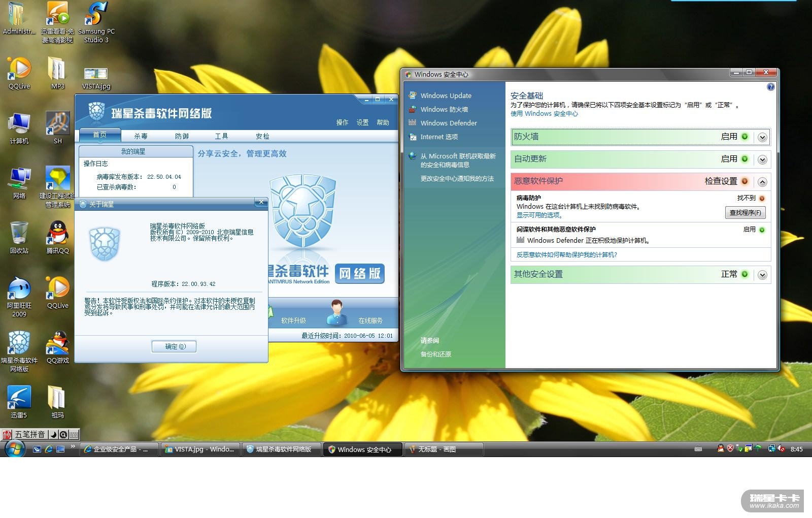Open Internet 选项 sidebar link

pyautogui.click(x=439, y=137)
